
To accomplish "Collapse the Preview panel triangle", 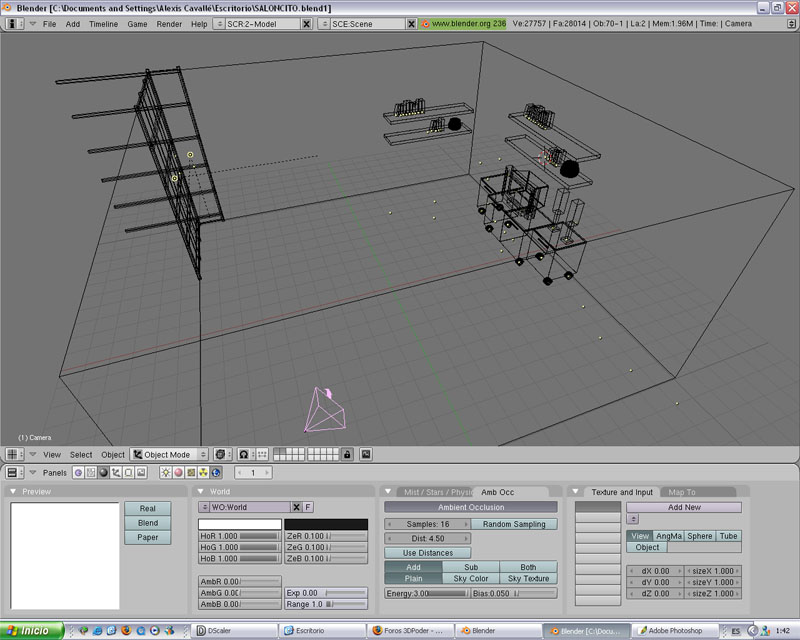I will click(13, 491).
